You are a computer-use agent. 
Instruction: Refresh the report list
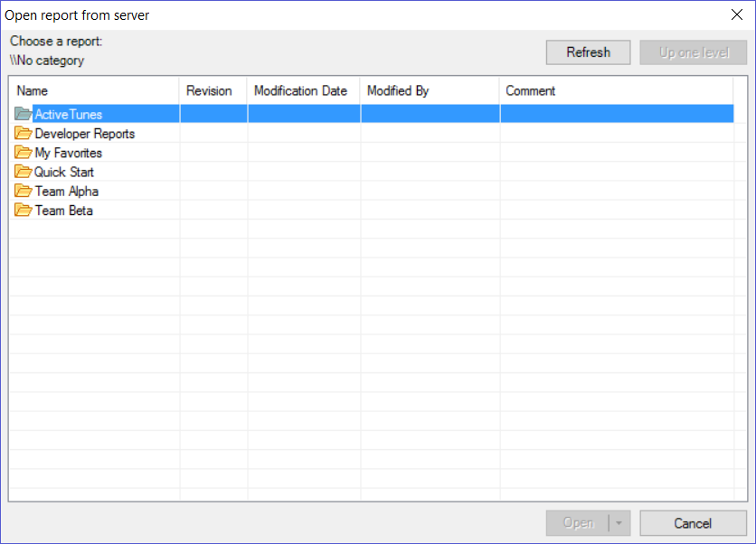point(588,52)
